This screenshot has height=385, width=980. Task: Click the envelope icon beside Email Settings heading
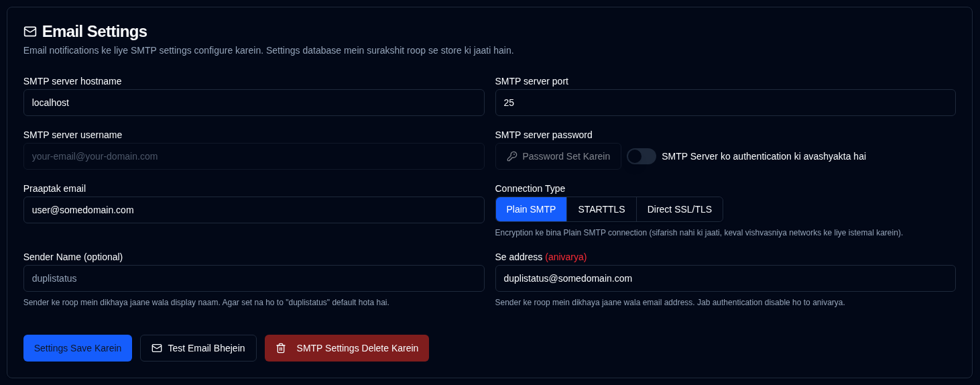(x=30, y=32)
